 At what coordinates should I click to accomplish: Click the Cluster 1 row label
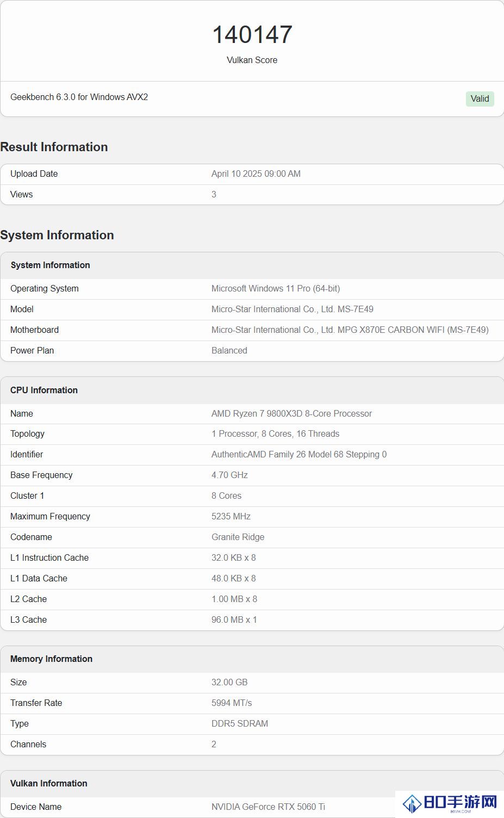(x=27, y=495)
